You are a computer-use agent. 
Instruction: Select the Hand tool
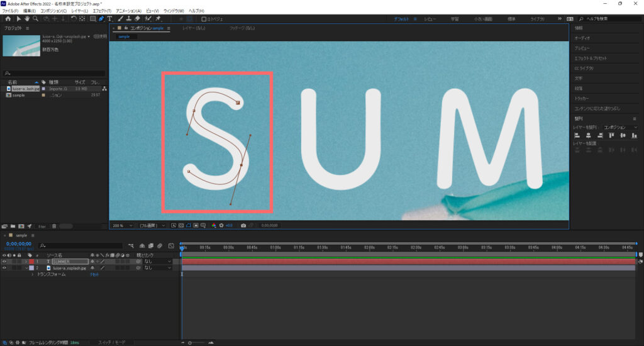(26, 19)
